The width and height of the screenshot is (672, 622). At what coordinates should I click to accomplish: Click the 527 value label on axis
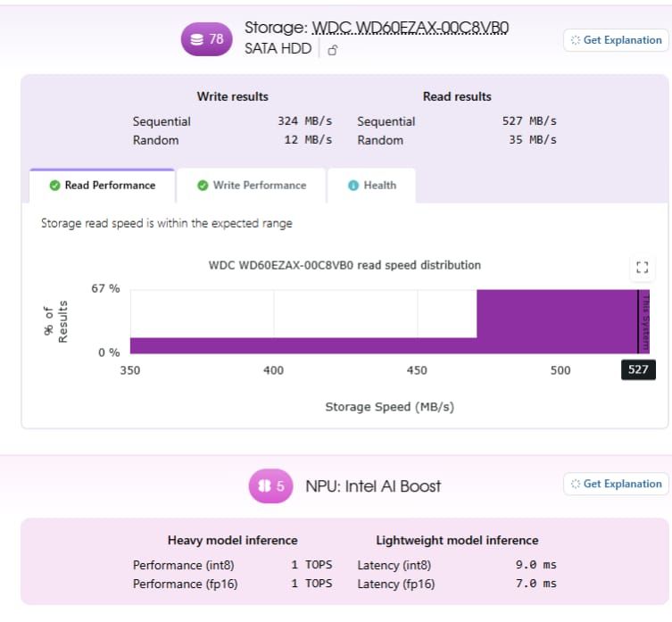[638, 369]
